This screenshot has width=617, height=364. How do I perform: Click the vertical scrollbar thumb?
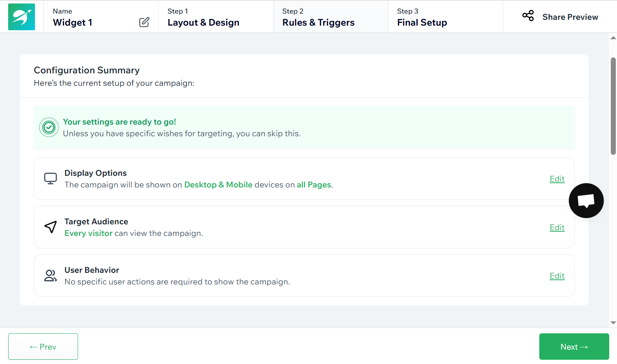613,106
